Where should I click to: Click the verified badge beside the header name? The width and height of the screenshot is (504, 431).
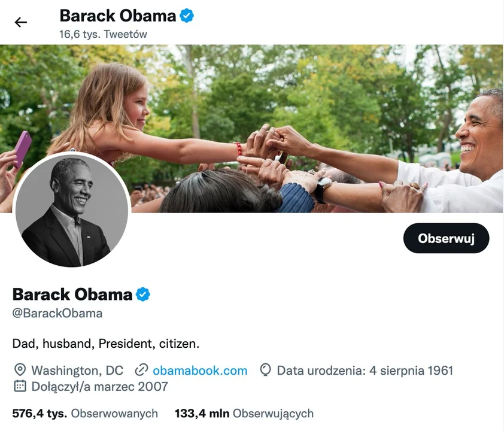(186, 16)
